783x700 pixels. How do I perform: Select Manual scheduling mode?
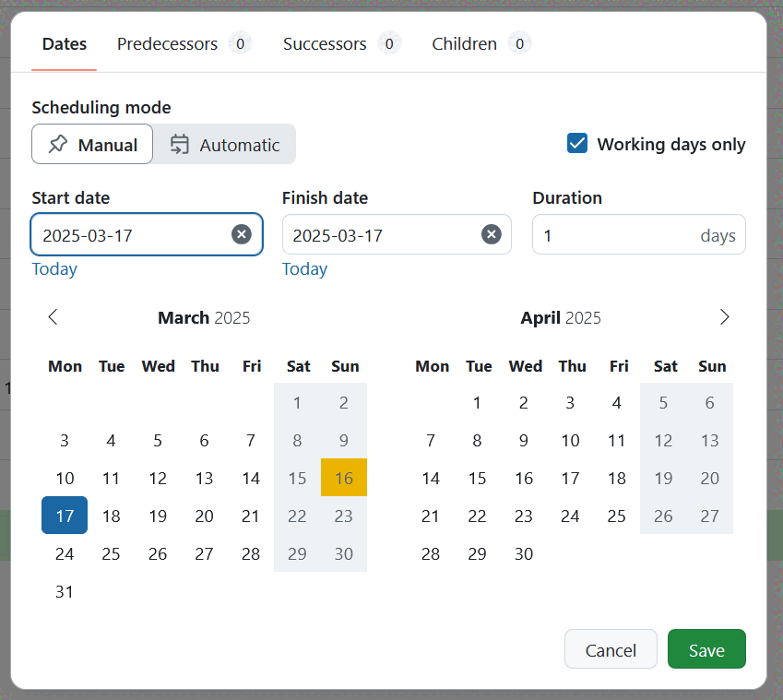pyautogui.click(x=92, y=144)
